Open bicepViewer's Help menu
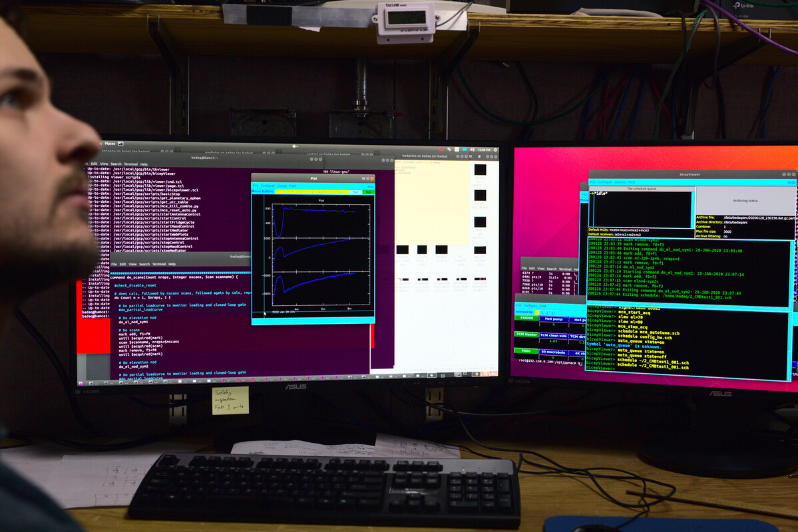798x532 pixels. [791, 183]
